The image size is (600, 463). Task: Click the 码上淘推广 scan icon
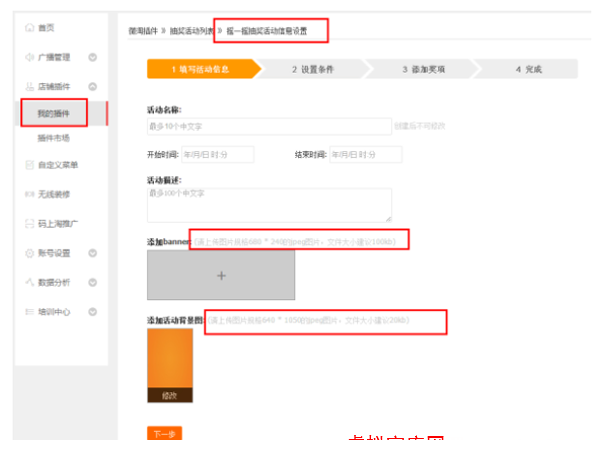pos(29,223)
